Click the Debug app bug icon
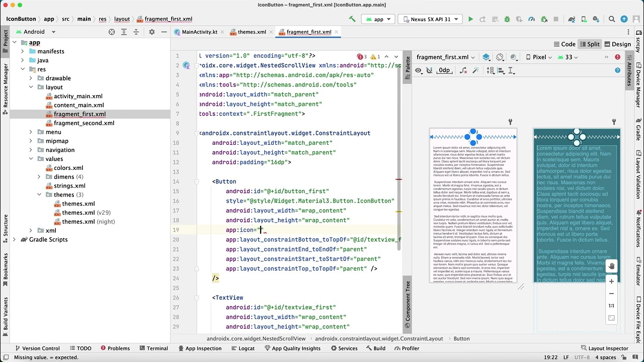This screenshot has width=644, height=362. pos(507,19)
